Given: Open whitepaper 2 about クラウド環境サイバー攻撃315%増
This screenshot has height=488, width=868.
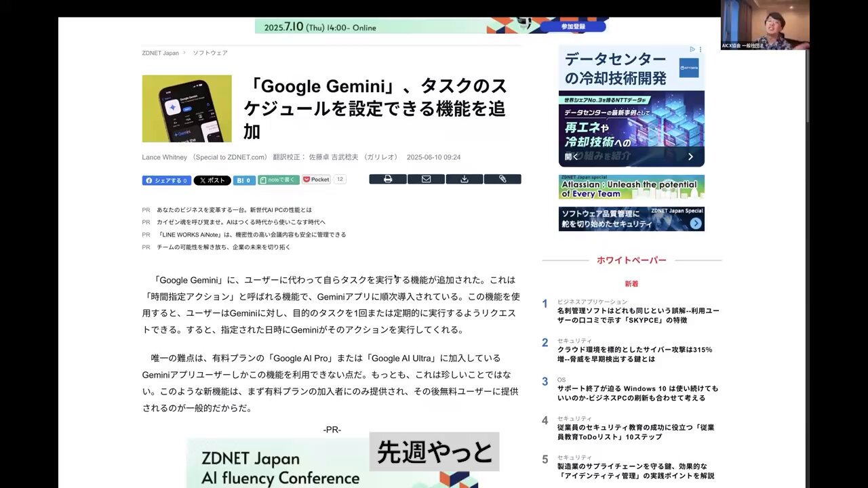Looking at the screenshot, I should [x=635, y=354].
